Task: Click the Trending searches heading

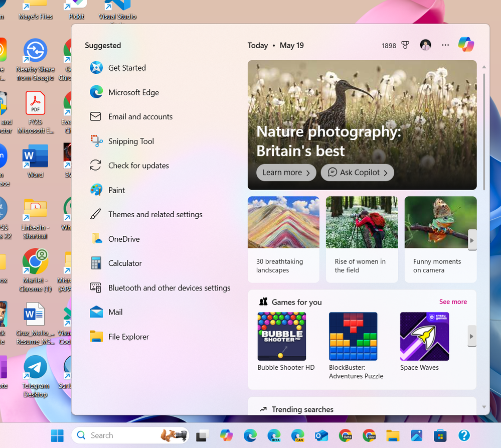Action: pyautogui.click(x=302, y=409)
